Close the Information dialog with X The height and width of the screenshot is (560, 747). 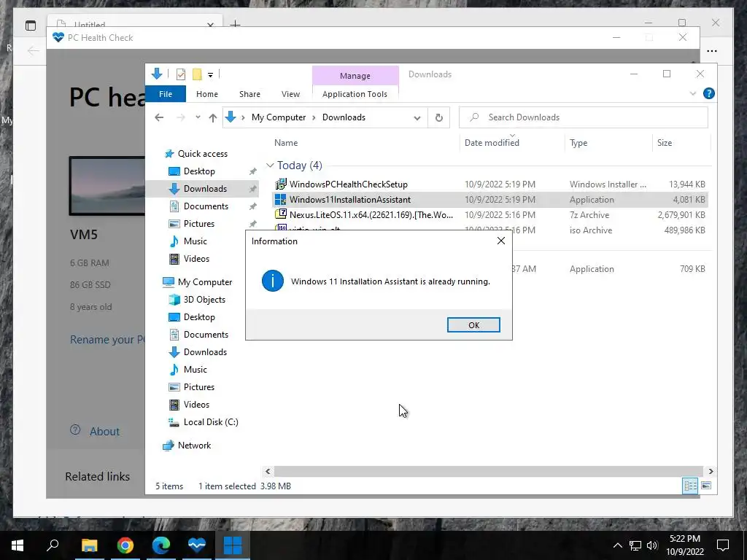click(x=501, y=241)
